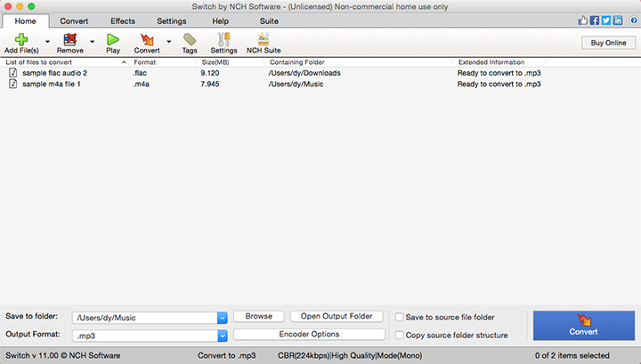
Task: Open the Settings tab
Action: [172, 20]
